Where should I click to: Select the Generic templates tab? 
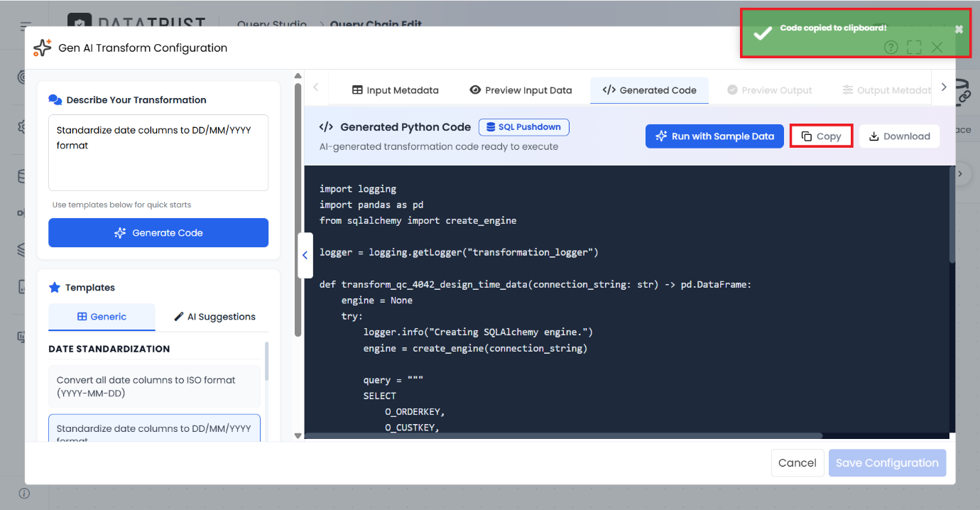[x=102, y=317]
